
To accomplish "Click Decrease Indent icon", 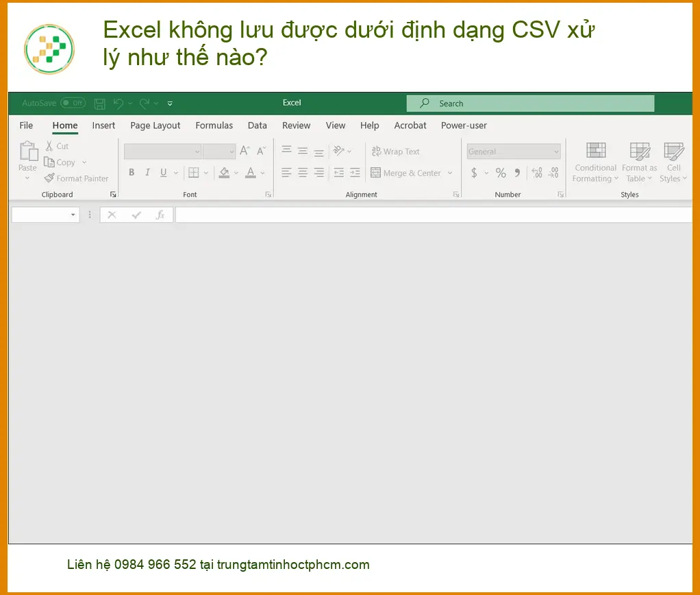I will coord(339,173).
